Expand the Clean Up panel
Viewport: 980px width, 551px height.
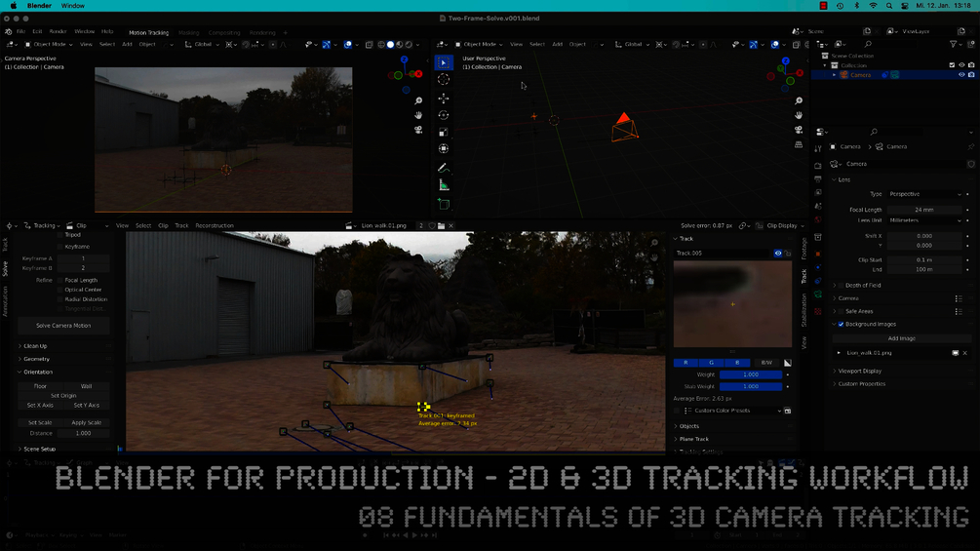click(x=34, y=346)
